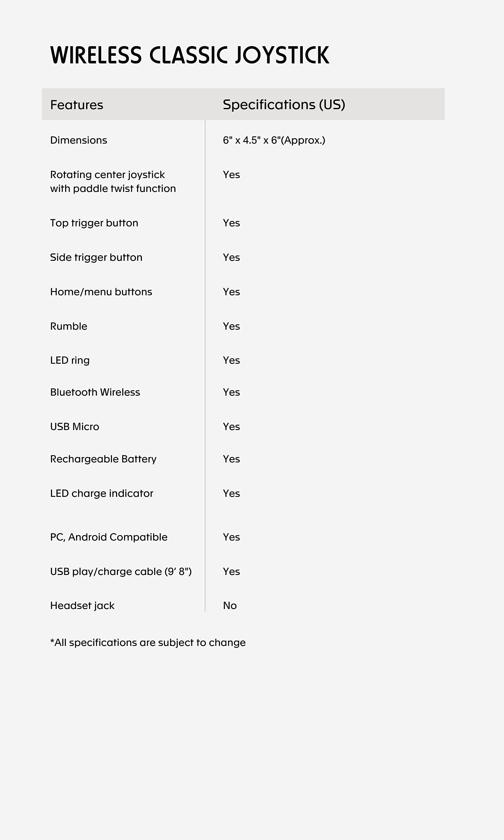The width and height of the screenshot is (504, 840).
Task: Click the USB play/charge cable label
Action: [121, 572]
